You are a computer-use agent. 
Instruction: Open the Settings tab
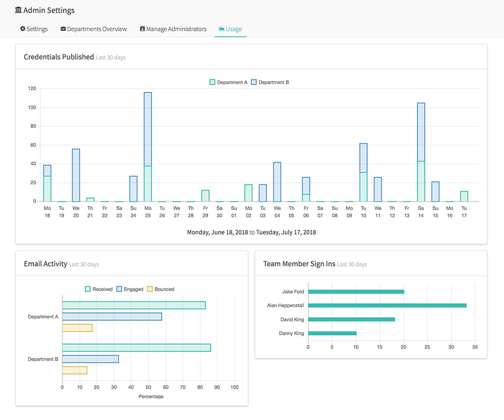pyautogui.click(x=37, y=29)
